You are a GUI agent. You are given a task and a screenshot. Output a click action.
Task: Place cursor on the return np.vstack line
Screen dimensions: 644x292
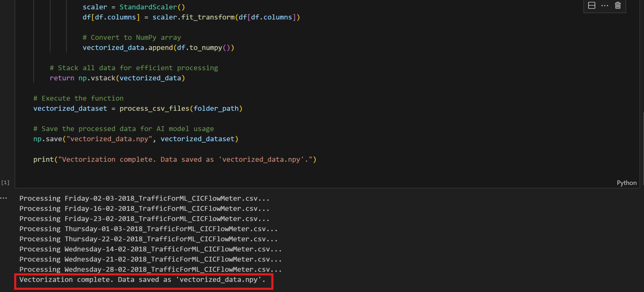click(117, 78)
